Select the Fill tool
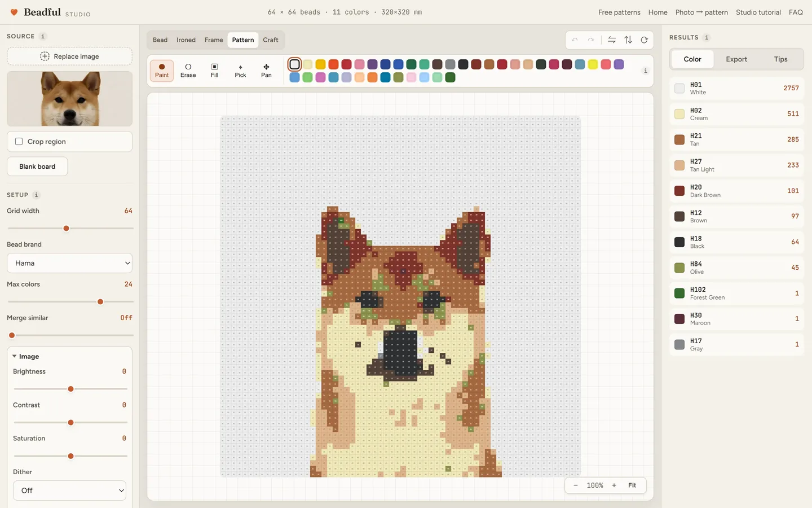Image resolution: width=812 pixels, height=508 pixels. (x=214, y=71)
